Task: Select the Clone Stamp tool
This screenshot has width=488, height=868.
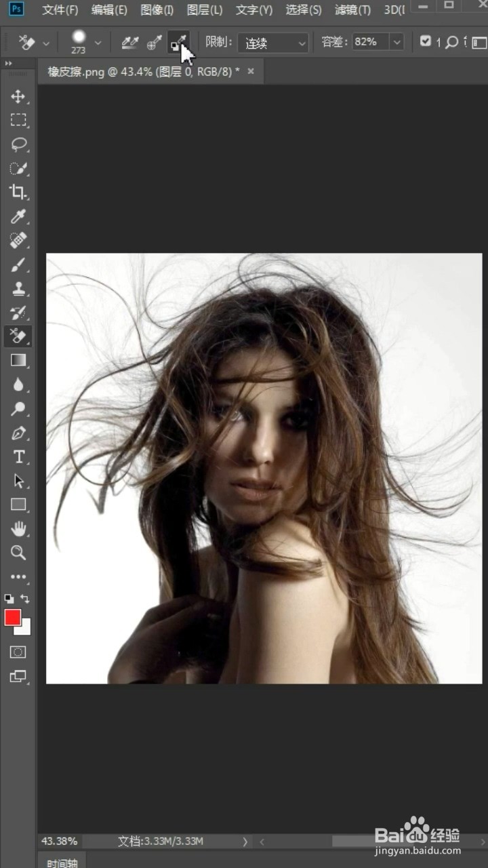Action: click(x=18, y=288)
